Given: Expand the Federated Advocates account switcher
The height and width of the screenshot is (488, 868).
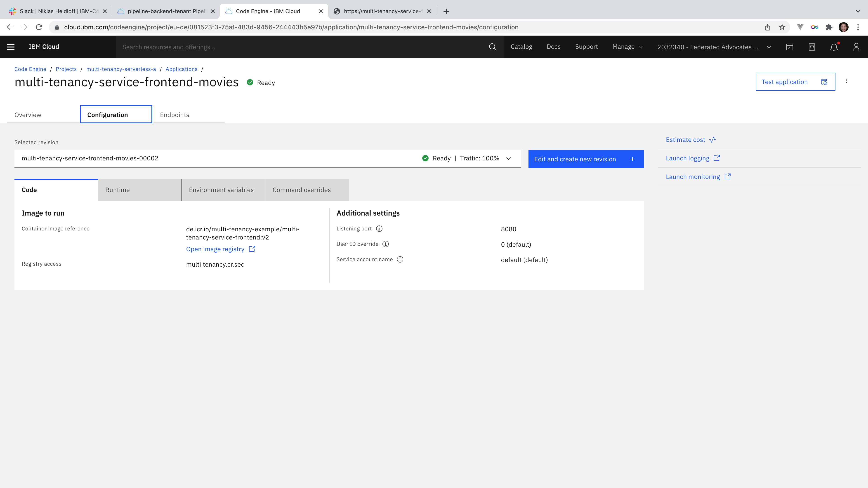Looking at the screenshot, I should (x=714, y=47).
